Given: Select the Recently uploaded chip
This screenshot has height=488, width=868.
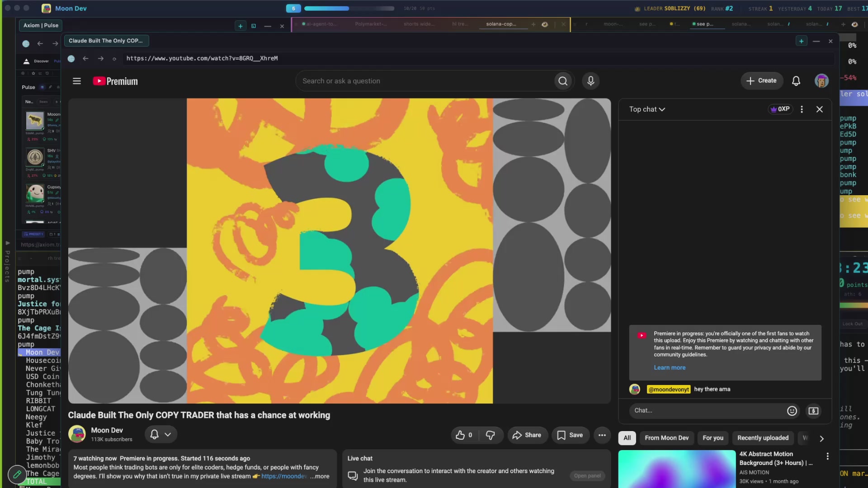Looking at the screenshot, I should click(763, 438).
